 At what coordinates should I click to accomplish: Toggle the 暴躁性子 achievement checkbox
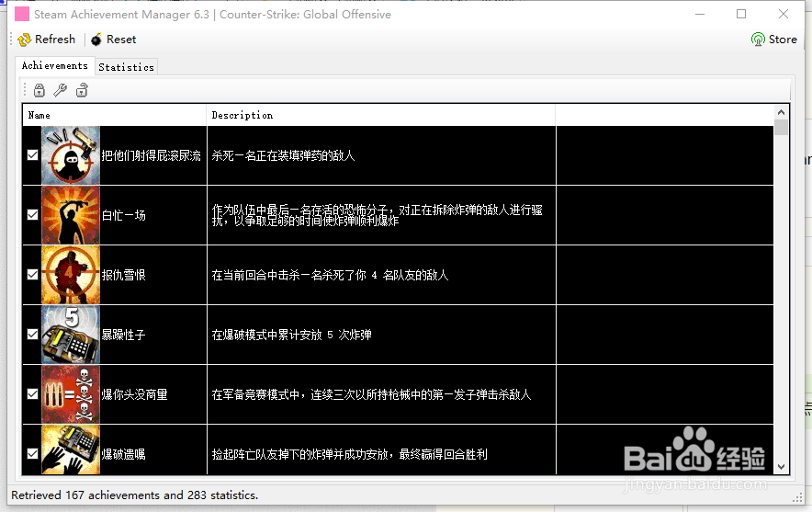(33, 335)
